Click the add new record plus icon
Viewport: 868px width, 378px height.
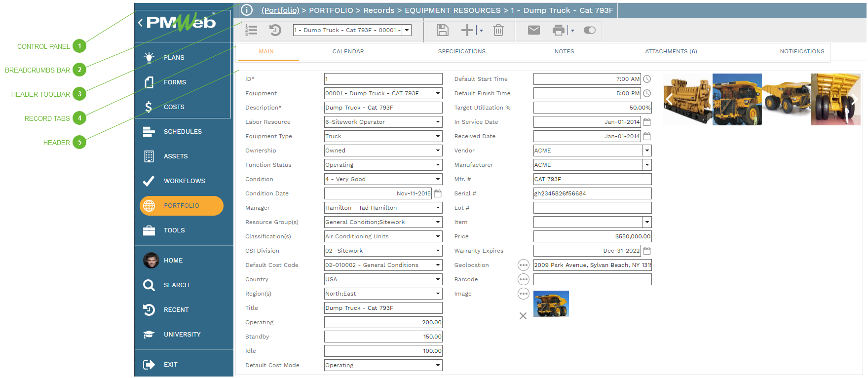click(467, 31)
